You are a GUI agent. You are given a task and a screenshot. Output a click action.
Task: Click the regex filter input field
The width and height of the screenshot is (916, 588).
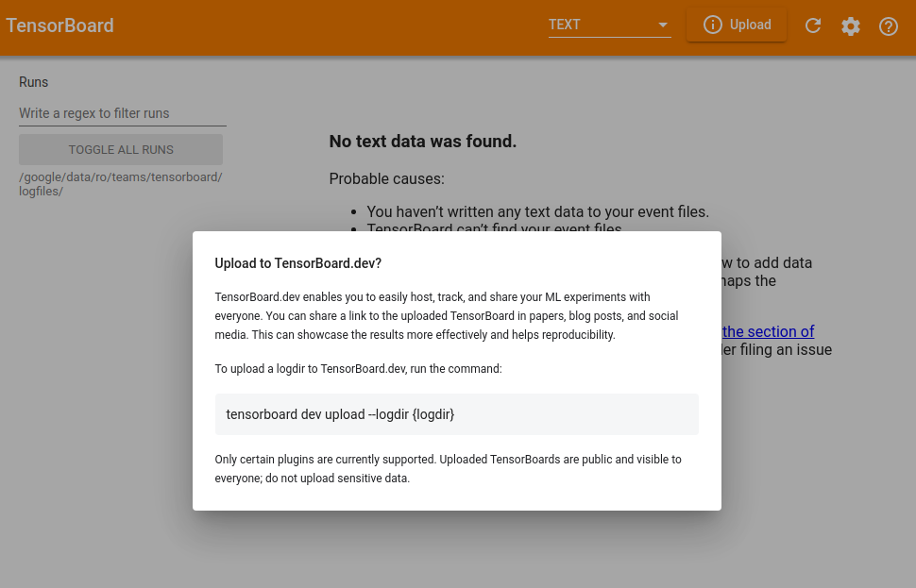point(121,112)
